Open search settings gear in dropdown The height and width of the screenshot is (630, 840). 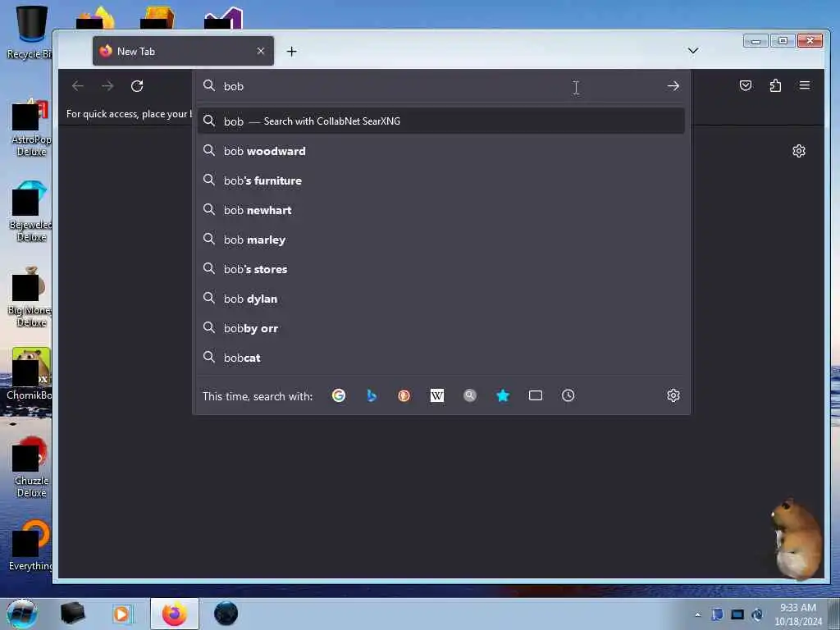click(673, 395)
